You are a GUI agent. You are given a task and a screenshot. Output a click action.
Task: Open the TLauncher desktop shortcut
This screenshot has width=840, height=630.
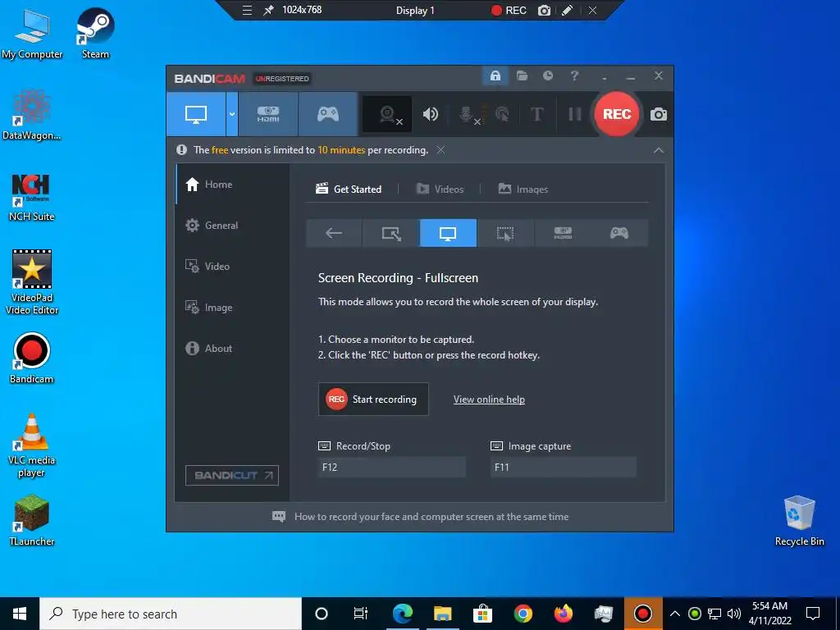32,521
